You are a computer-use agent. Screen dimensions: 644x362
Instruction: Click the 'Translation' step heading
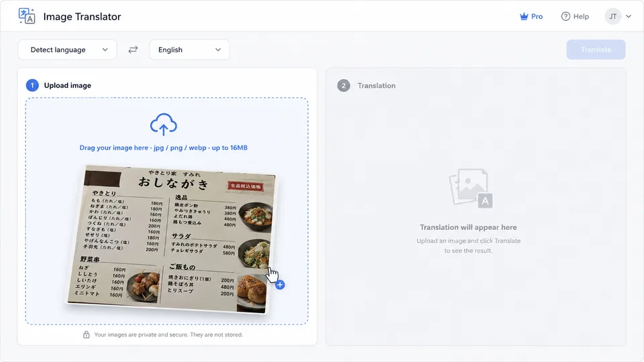point(376,85)
